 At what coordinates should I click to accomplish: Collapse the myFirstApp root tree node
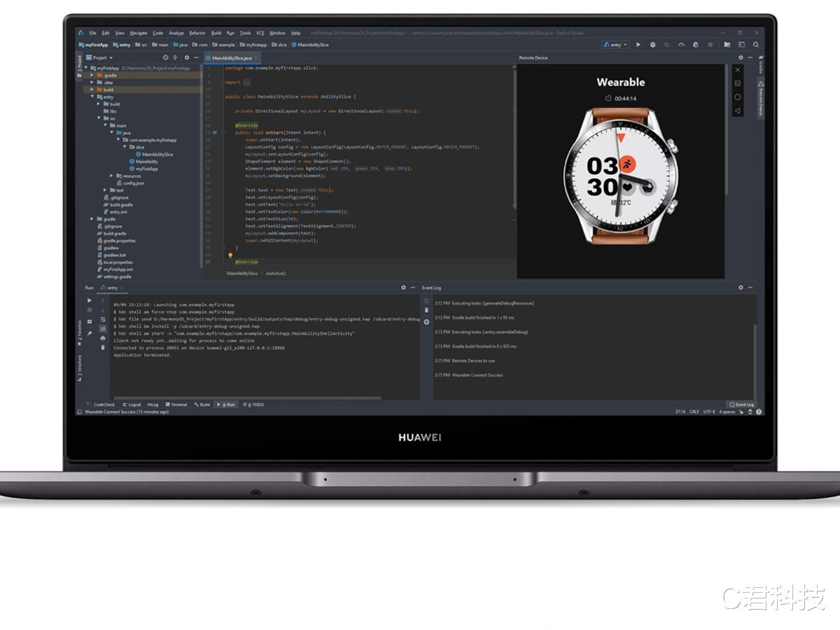[86, 68]
